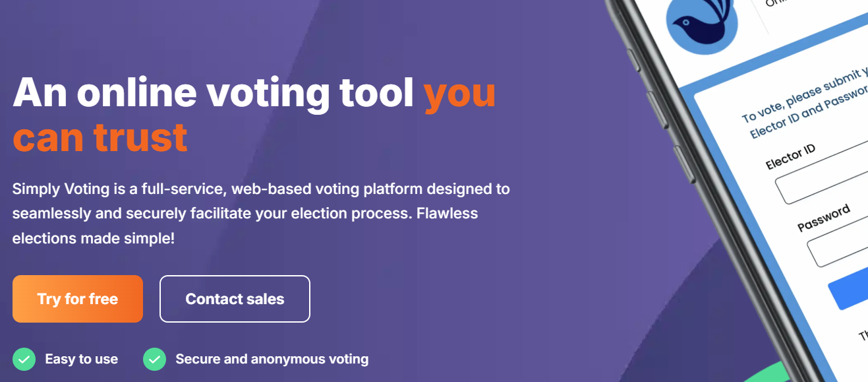This screenshot has width=868, height=382.
Task: Click the "Try for free" button
Action: [77, 298]
